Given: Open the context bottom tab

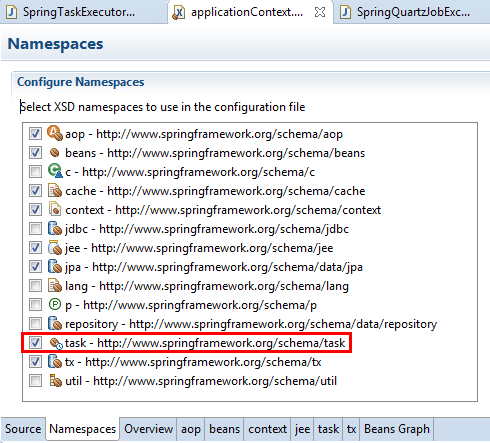Looking at the screenshot, I should pos(267,429).
